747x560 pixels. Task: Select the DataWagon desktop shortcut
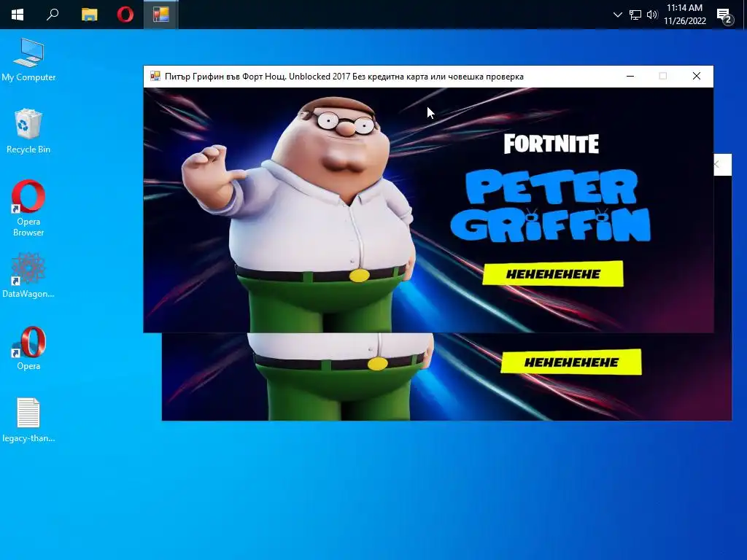click(28, 275)
